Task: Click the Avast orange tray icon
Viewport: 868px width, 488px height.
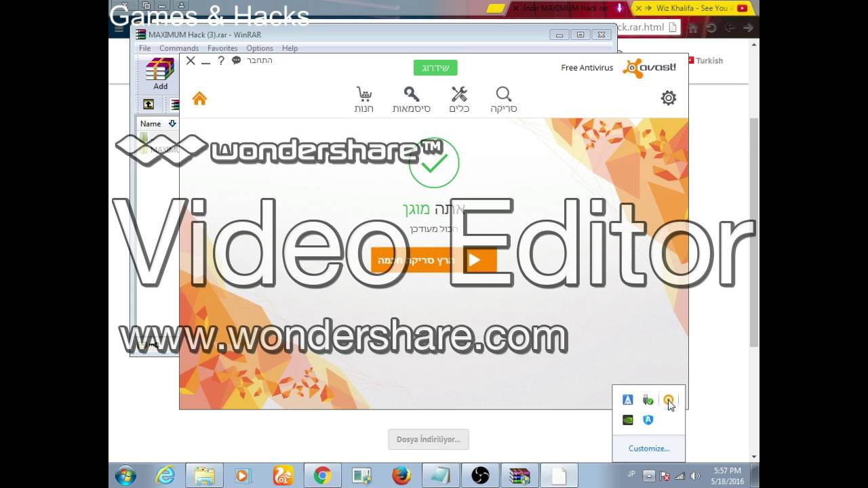Action: point(668,400)
